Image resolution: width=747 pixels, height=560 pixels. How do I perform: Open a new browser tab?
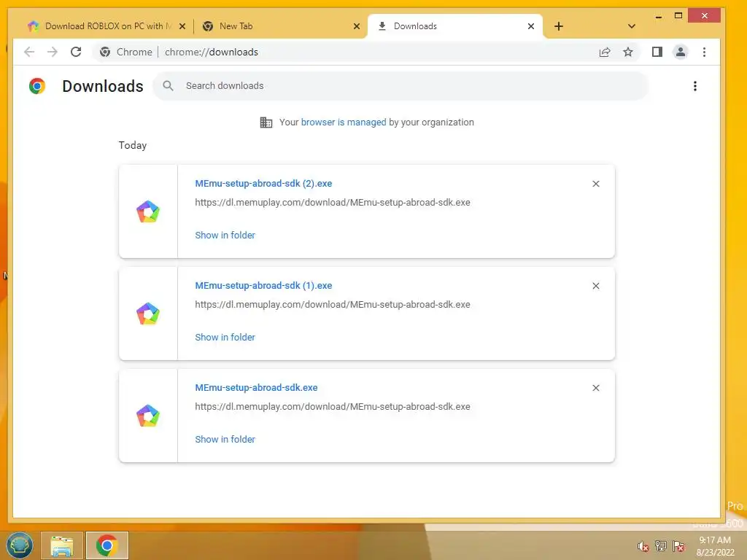coord(558,26)
